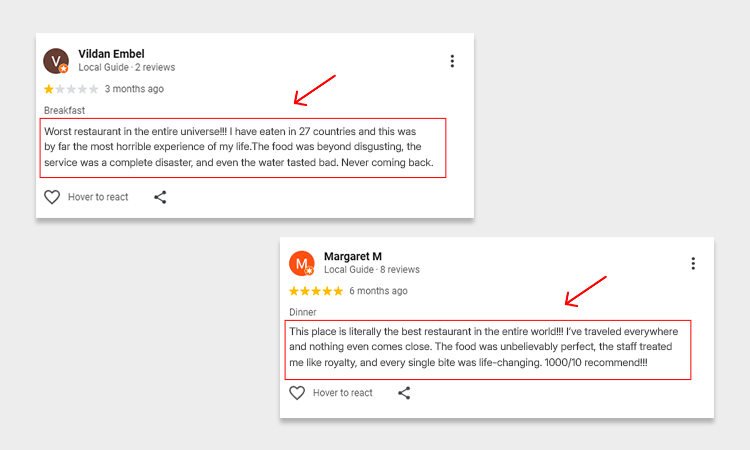The width and height of the screenshot is (750, 450).
Task: Open the three-dot menu on Margaret M's review
Action: coord(693,263)
